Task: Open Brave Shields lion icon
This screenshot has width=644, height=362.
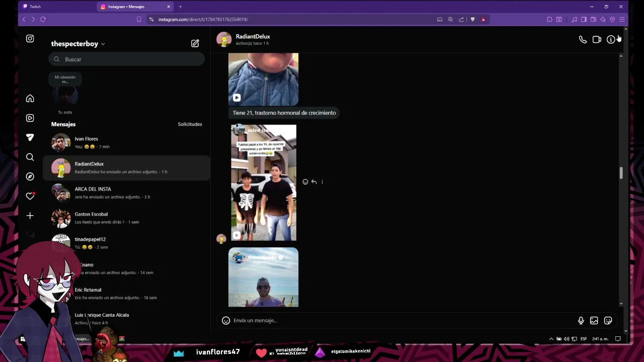Action: click(472, 20)
